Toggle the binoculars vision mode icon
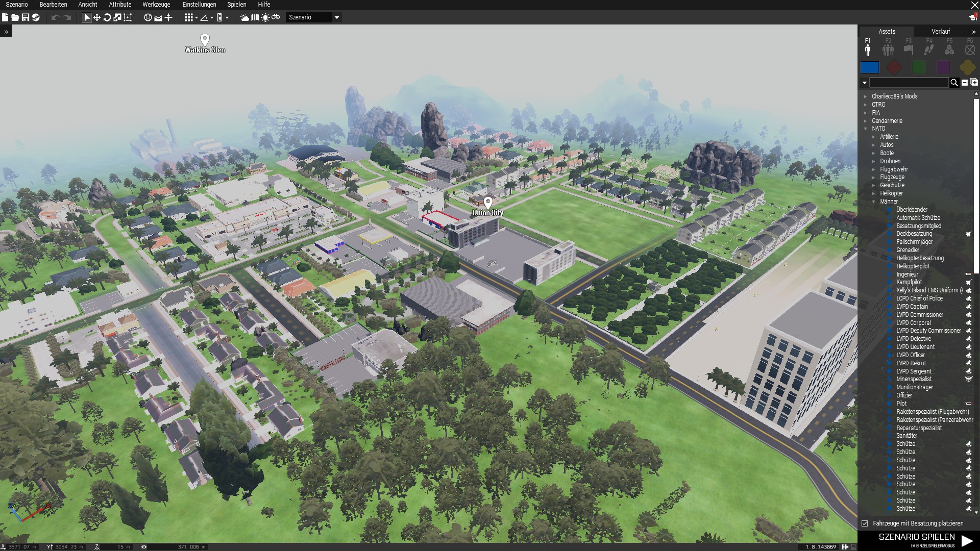This screenshot has height=551, width=980. point(276,17)
